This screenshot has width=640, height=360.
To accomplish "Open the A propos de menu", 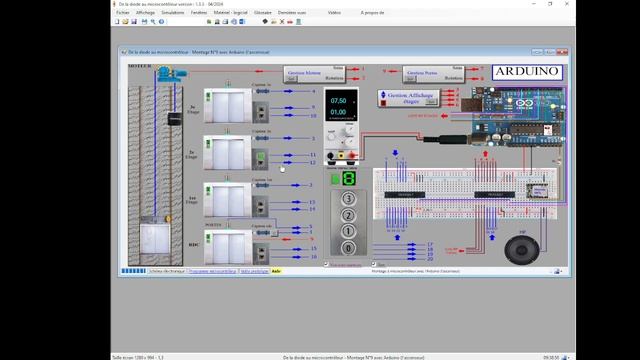I will pyautogui.click(x=372, y=13).
